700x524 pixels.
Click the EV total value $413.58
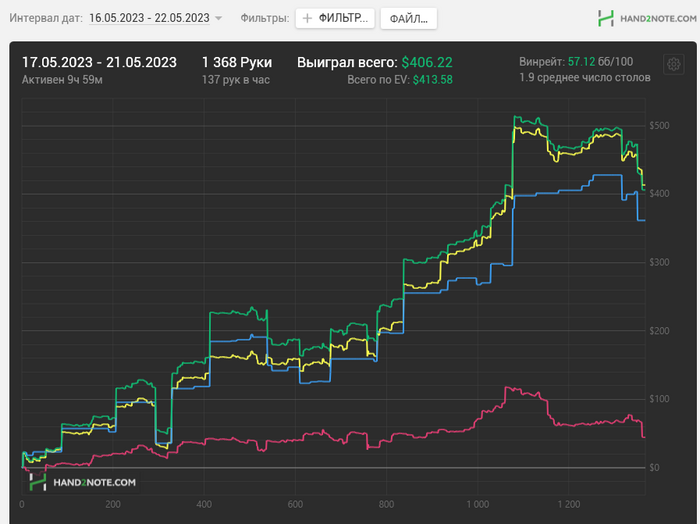tap(433, 80)
